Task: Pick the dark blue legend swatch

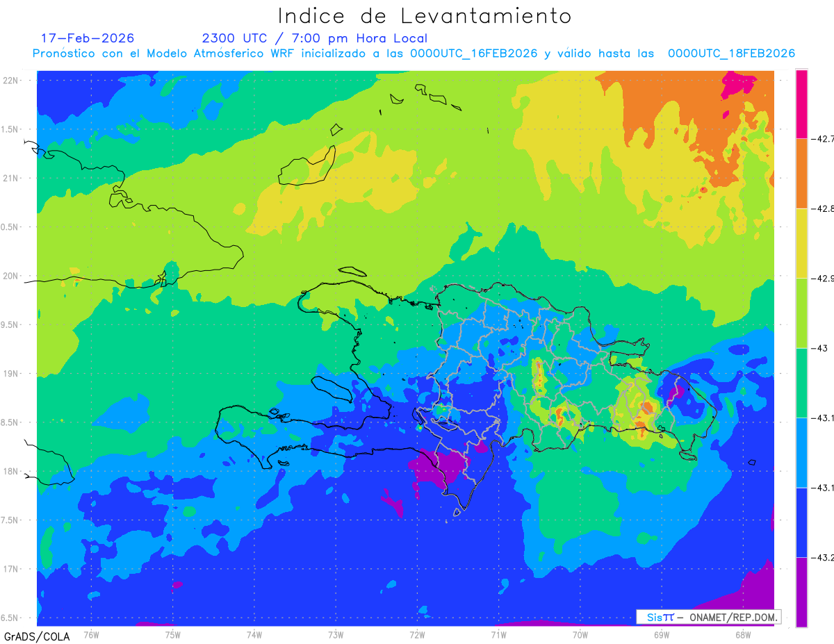Action: [x=801, y=522]
